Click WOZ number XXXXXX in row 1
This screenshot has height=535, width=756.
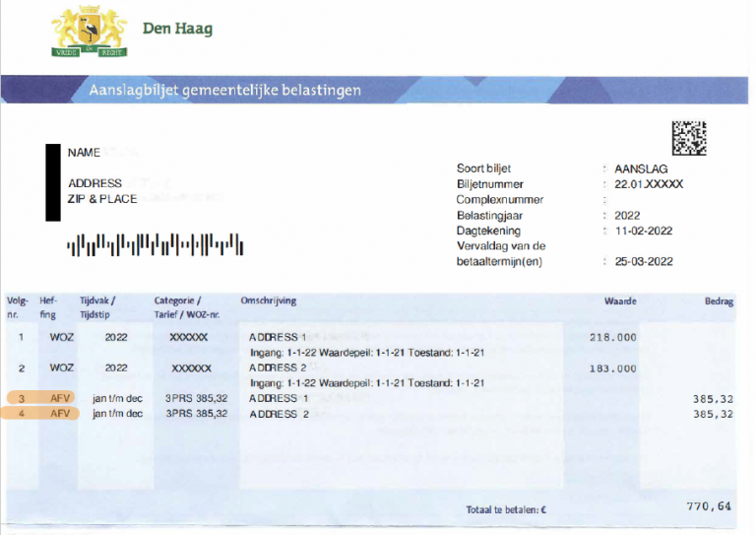tap(189, 337)
